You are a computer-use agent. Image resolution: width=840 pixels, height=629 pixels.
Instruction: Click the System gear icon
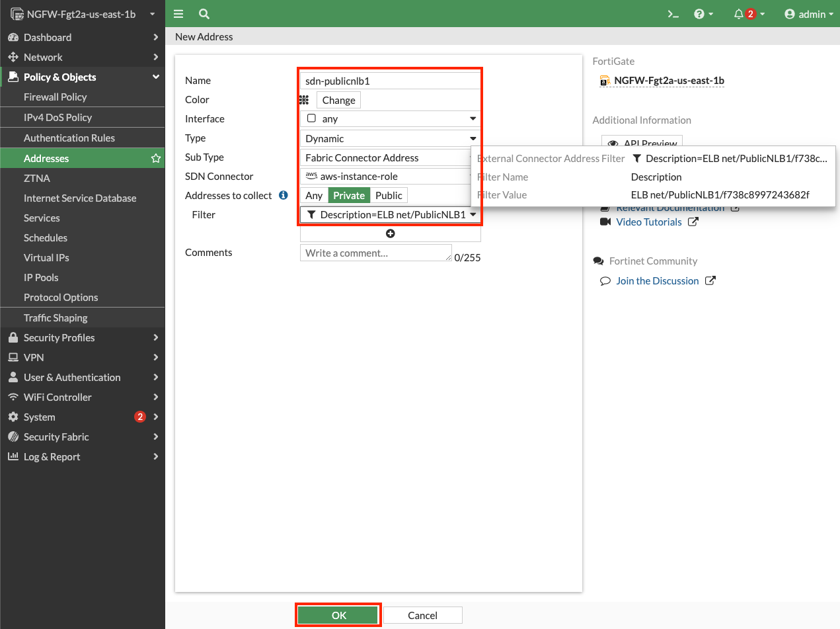coord(13,417)
